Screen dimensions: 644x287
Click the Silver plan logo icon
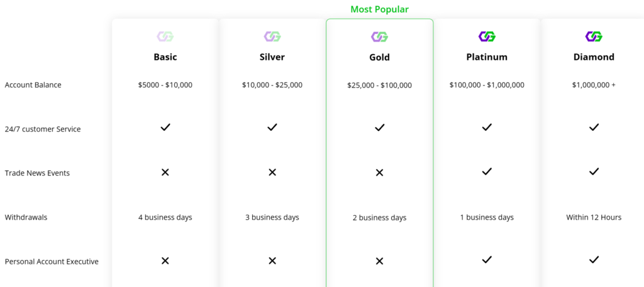(x=272, y=37)
